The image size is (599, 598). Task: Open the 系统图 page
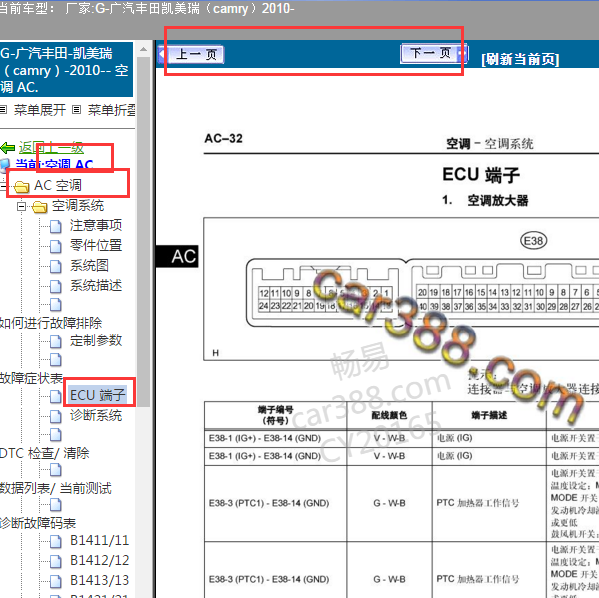89,266
